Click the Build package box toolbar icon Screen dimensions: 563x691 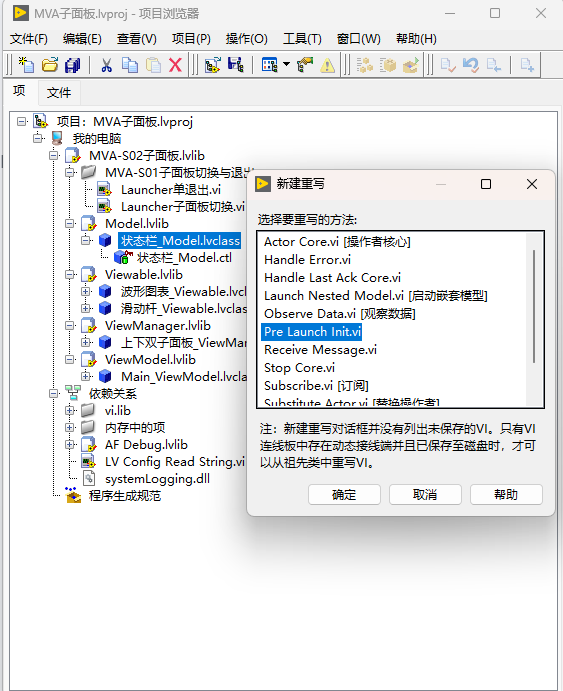click(388, 65)
